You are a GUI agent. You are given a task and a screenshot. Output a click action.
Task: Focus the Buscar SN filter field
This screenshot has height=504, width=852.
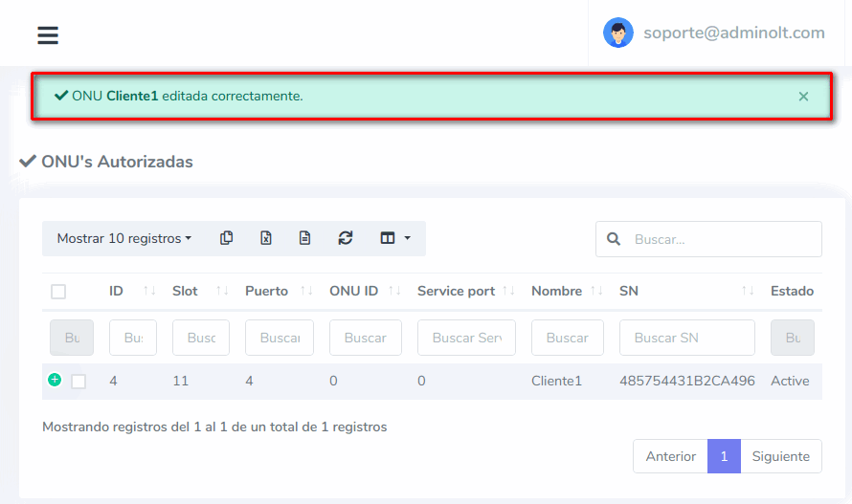point(686,338)
